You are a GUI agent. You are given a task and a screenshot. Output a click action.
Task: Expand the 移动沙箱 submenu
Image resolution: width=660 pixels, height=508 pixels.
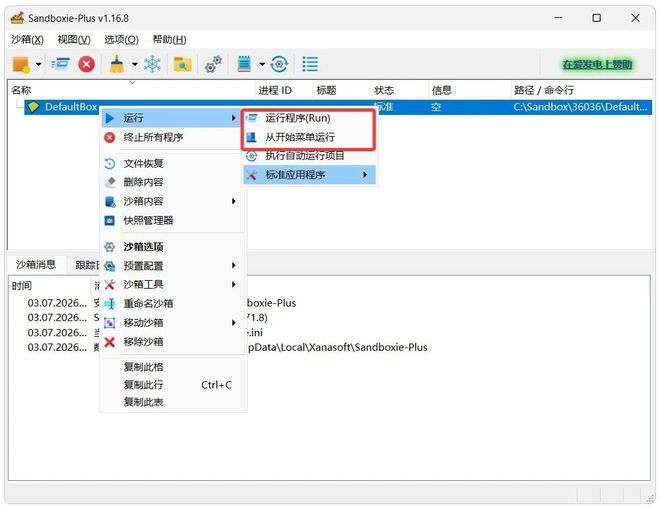point(172,323)
